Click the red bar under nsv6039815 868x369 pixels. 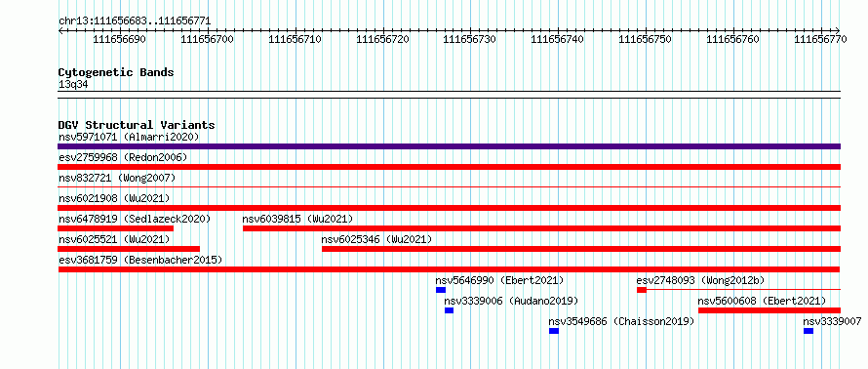click(541, 228)
